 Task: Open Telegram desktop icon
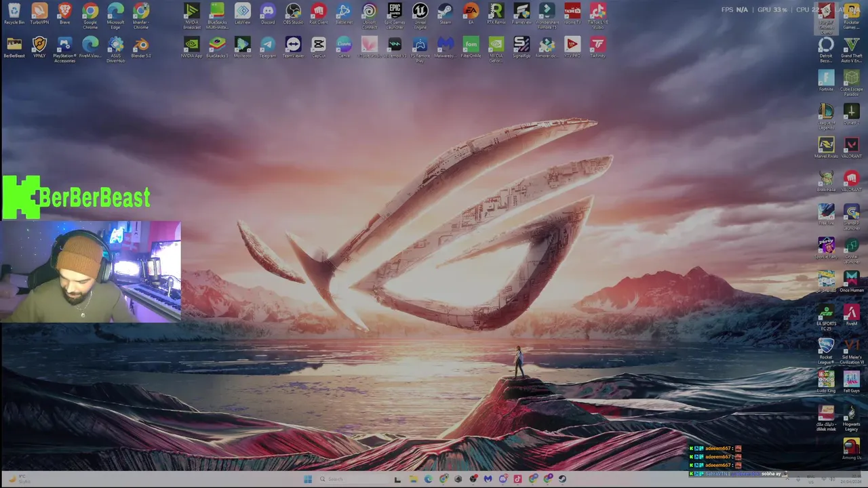click(268, 47)
